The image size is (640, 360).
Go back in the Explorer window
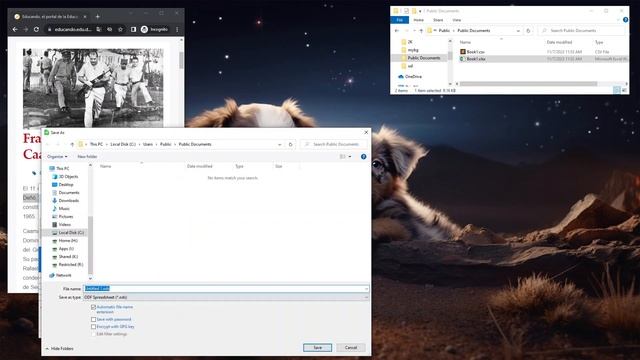[397, 31]
